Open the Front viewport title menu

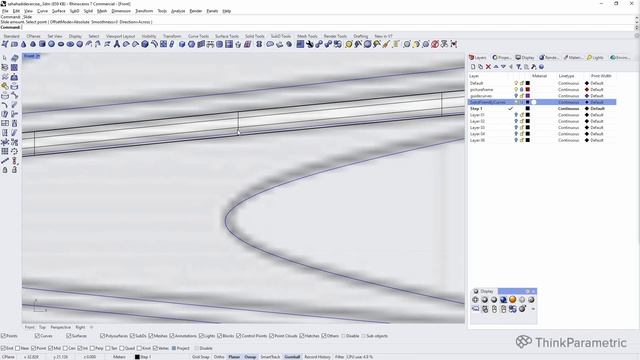pyautogui.click(x=31, y=56)
